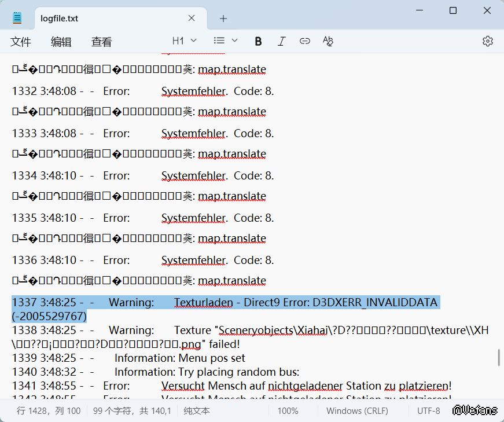504x422 pixels.
Task: Toggle bold formatting
Action: pyautogui.click(x=258, y=41)
